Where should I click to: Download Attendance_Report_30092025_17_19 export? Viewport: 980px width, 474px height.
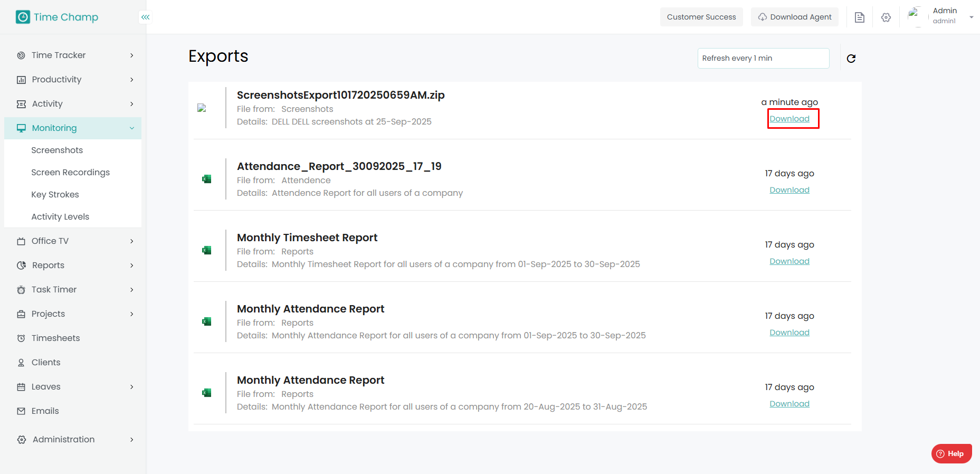point(789,190)
